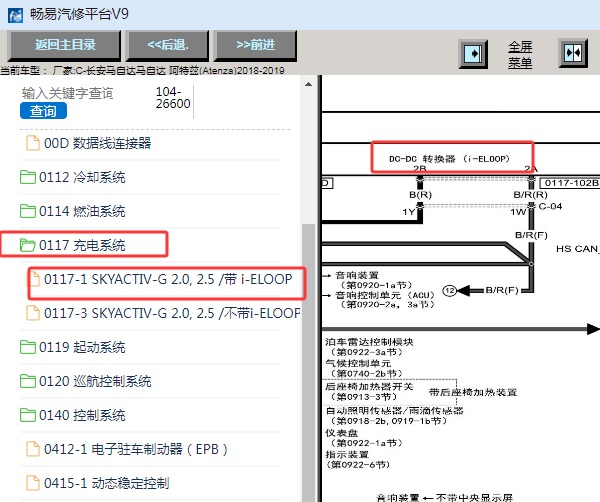Open the 0412-1 电子驻车制动器 (EPB) document
The image size is (600, 502).
(x=136, y=449)
